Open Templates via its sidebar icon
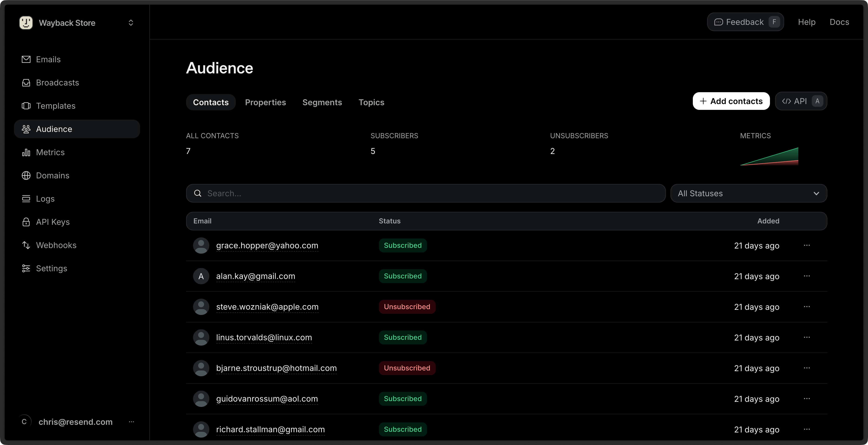868x445 pixels. [26, 106]
